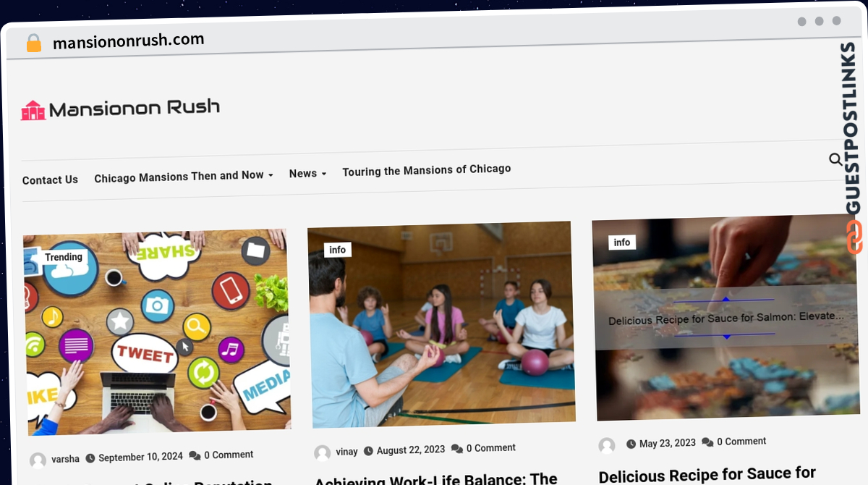Image resolution: width=868 pixels, height=485 pixels.
Task: Click the author avatar beside May 23, 2023
Action: 607,445
